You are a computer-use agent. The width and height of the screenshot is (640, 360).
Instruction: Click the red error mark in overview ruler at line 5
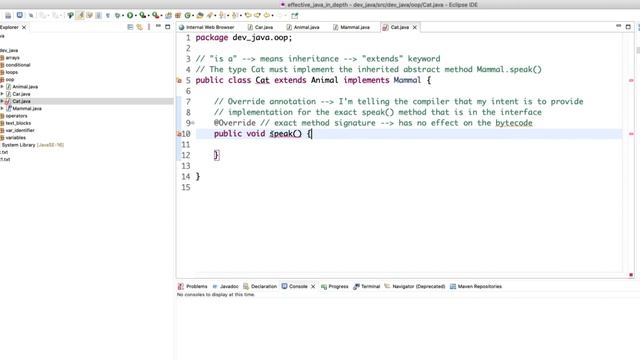tap(631, 80)
